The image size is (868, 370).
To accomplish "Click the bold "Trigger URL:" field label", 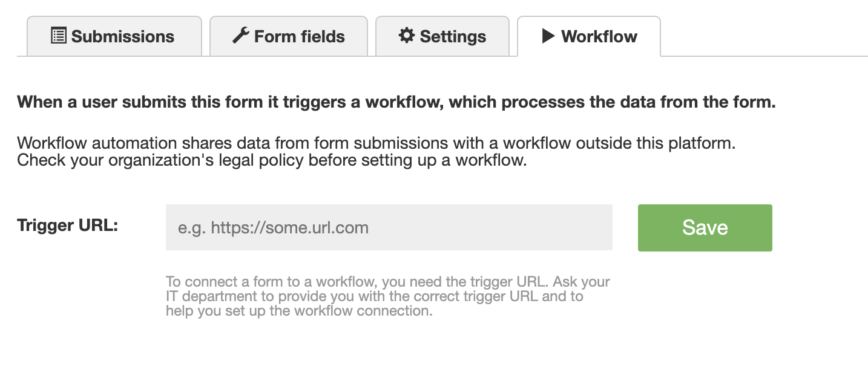I will point(67,226).
